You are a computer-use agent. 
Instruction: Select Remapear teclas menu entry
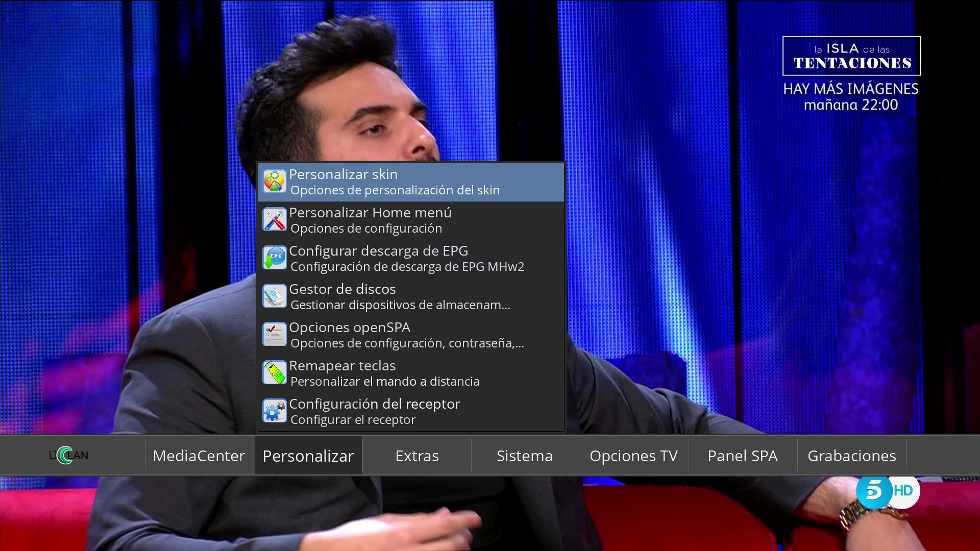411,373
